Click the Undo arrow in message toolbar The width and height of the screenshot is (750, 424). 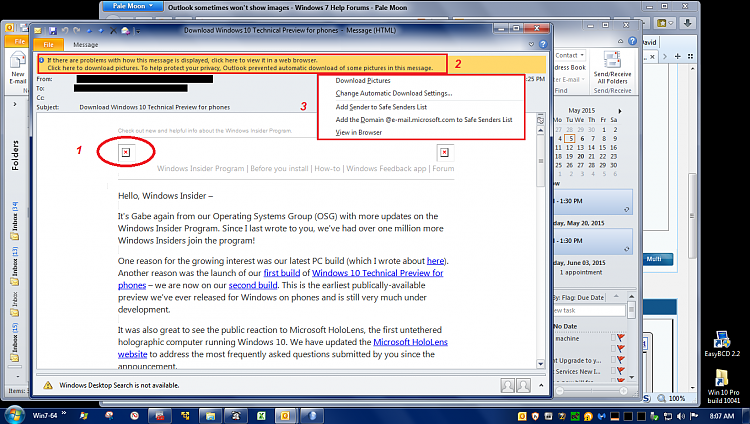pos(65,31)
